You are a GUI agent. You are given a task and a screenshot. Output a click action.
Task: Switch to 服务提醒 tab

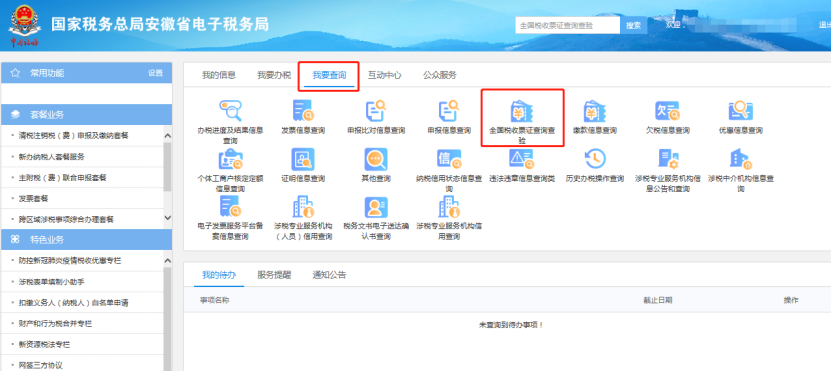274,275
